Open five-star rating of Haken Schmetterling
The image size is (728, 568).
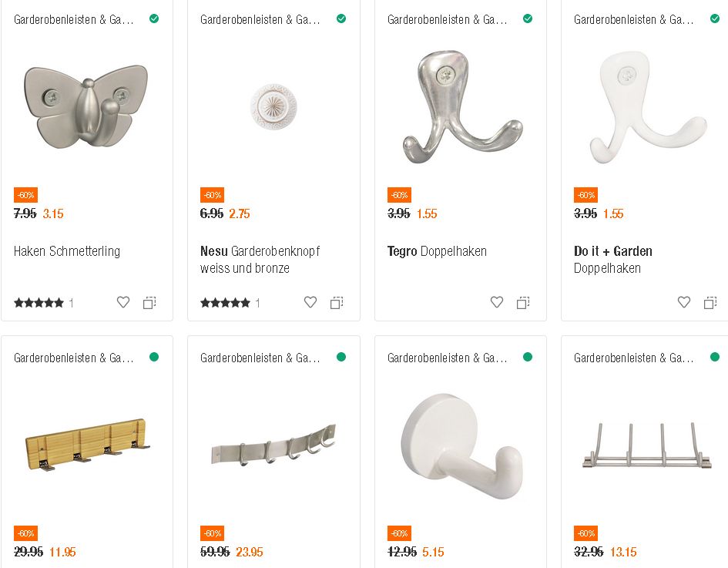tap(39, 303)
